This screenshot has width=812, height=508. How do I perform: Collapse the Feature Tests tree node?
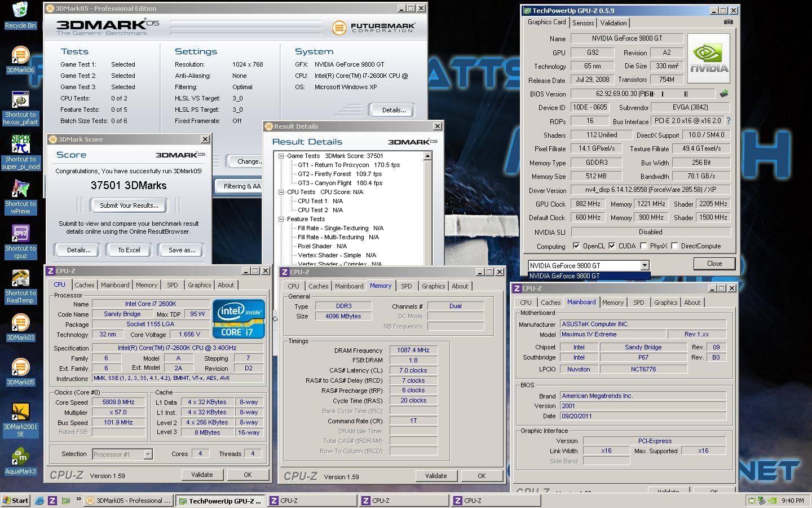[281, 219]
